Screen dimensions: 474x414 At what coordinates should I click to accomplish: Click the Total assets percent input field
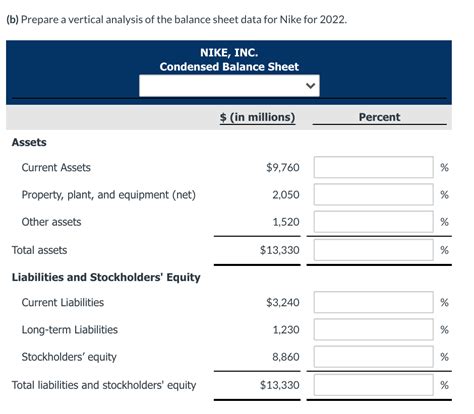[x=374, y=250]
